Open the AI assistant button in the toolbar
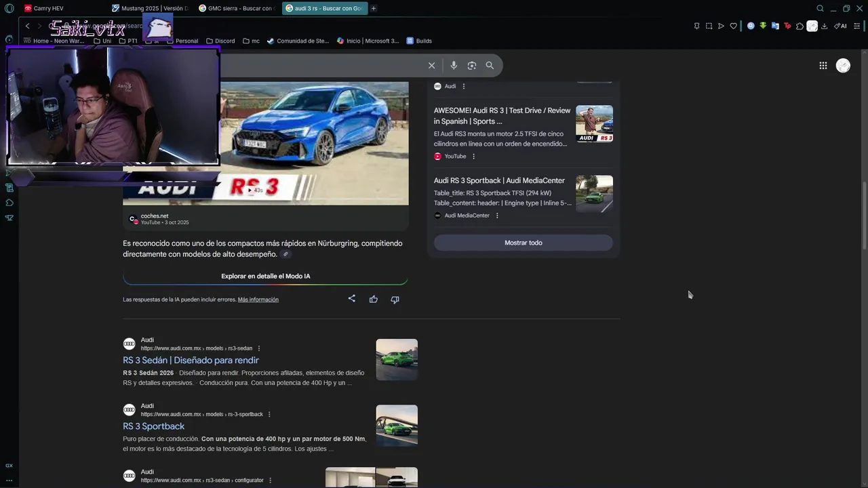868x488 pixels. (x=840, y=26)
